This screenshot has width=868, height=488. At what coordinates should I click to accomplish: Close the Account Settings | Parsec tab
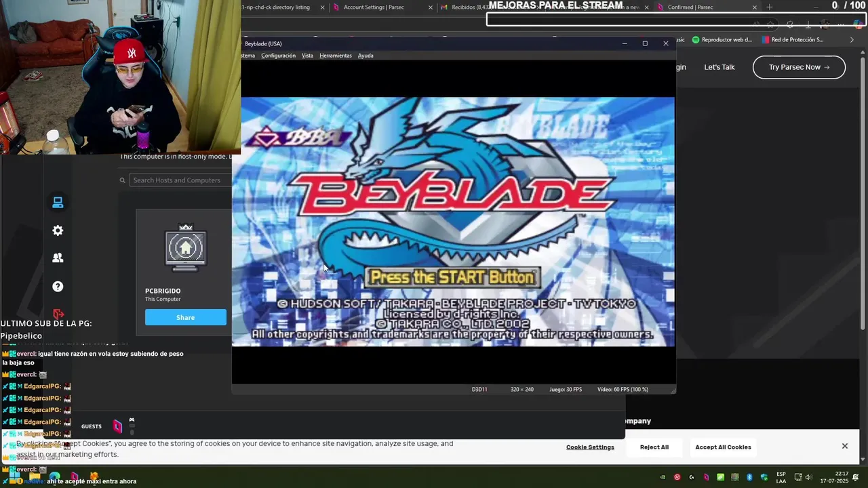point(431,7)
